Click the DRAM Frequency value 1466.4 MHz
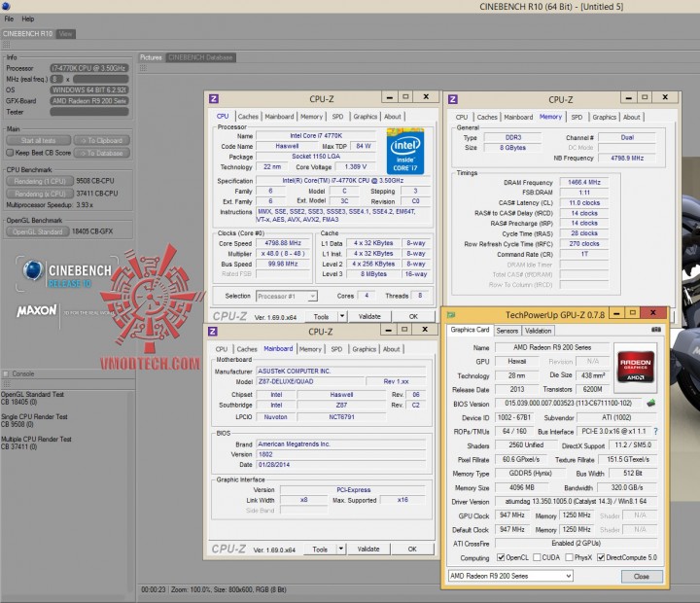This screenshot has width=700, height=603. coord(584,182)
